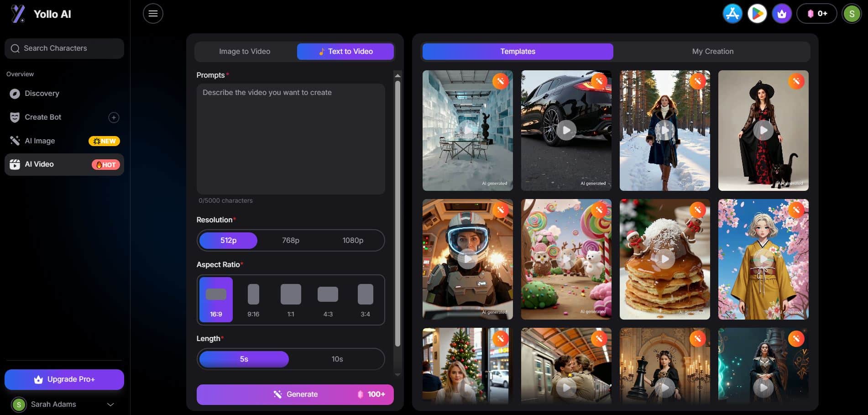The image size is (868, 415).
Task: Open AI Video in sidebar
Action: pyautogui.click(x=64, y=164)
